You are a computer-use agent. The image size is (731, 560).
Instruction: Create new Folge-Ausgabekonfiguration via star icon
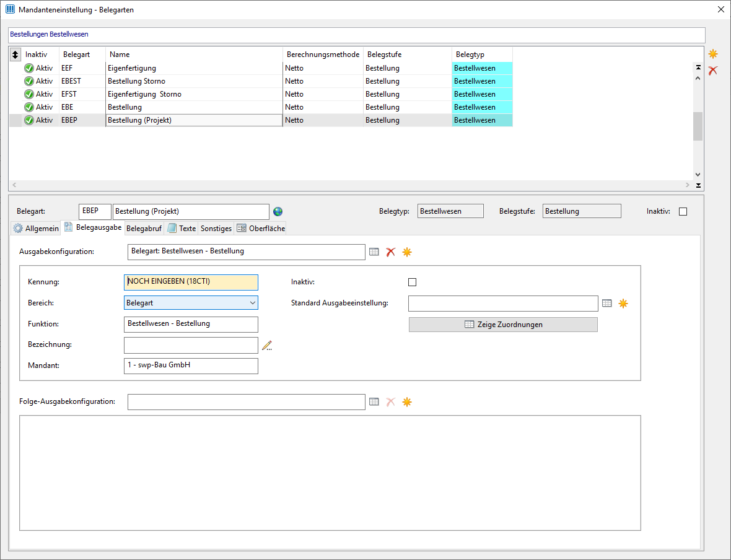(x=407, y=401)
